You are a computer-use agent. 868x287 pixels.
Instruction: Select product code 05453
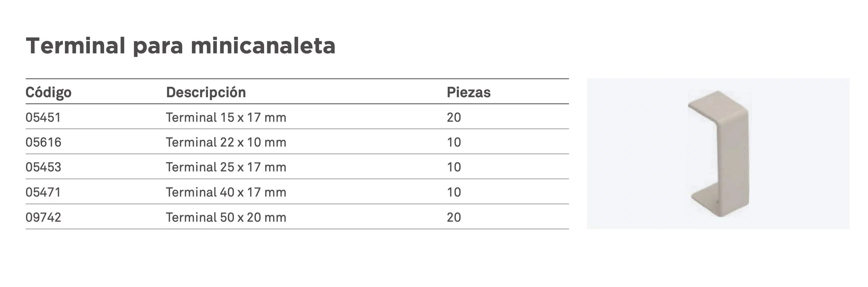pyautogui.click(x=44, y=167)
